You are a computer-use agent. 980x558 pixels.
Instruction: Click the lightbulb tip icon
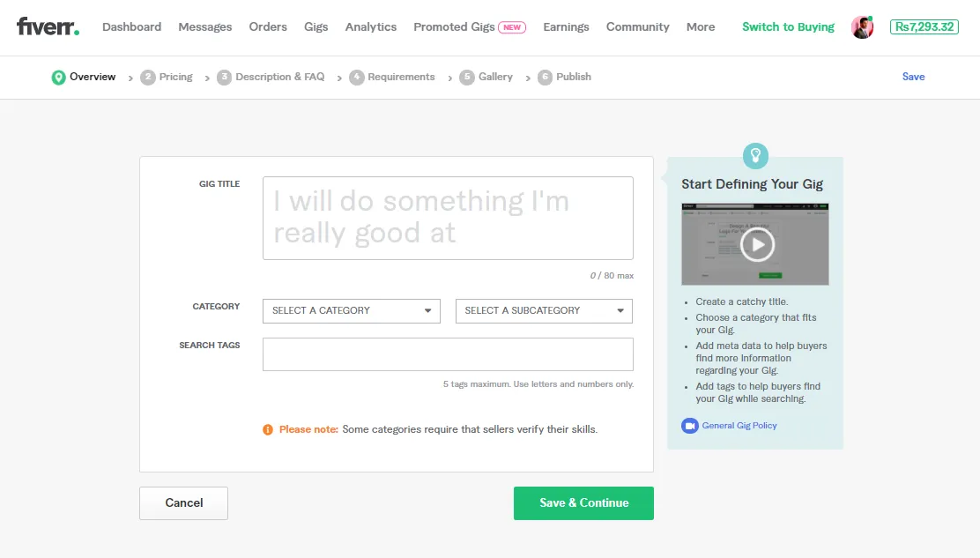click(755, 156)
